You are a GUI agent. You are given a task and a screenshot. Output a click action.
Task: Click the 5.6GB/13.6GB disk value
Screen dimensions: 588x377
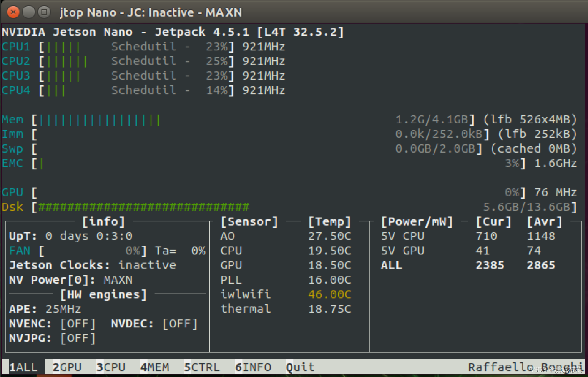tap(527, 207)
